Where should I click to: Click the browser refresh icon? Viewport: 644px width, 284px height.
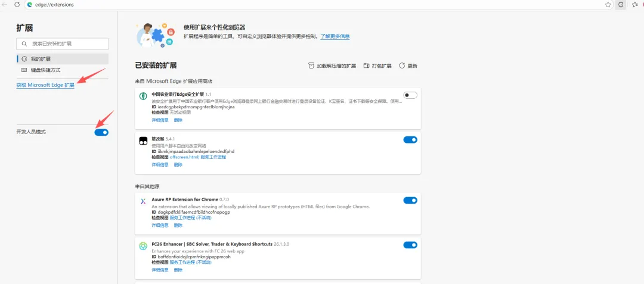pos(17,5)
